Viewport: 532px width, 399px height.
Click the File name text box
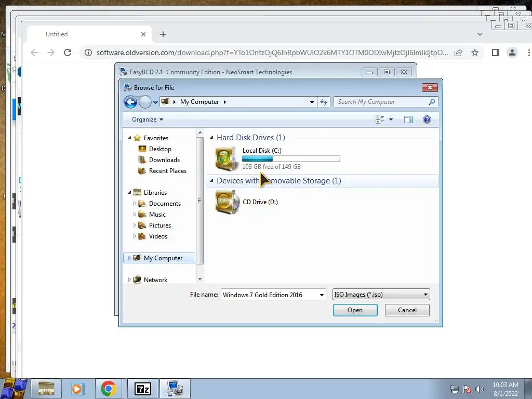click(270, 295)
